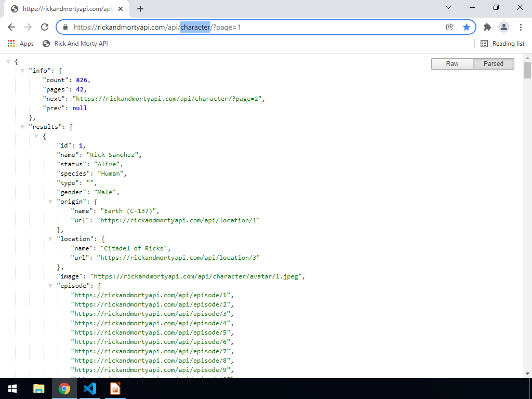The width and height of the screenshot is (532, 399).
Task: Click the prev value null
Action: coord(79,108)
